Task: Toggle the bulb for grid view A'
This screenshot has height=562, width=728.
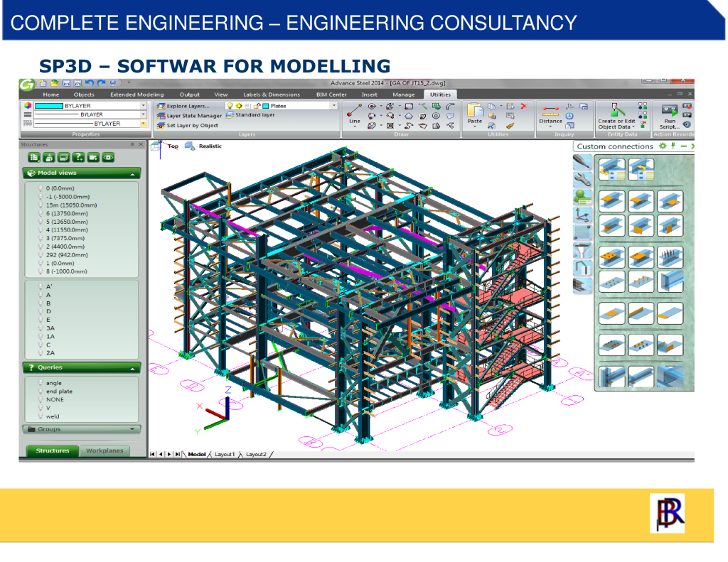Action: point(41,287)
